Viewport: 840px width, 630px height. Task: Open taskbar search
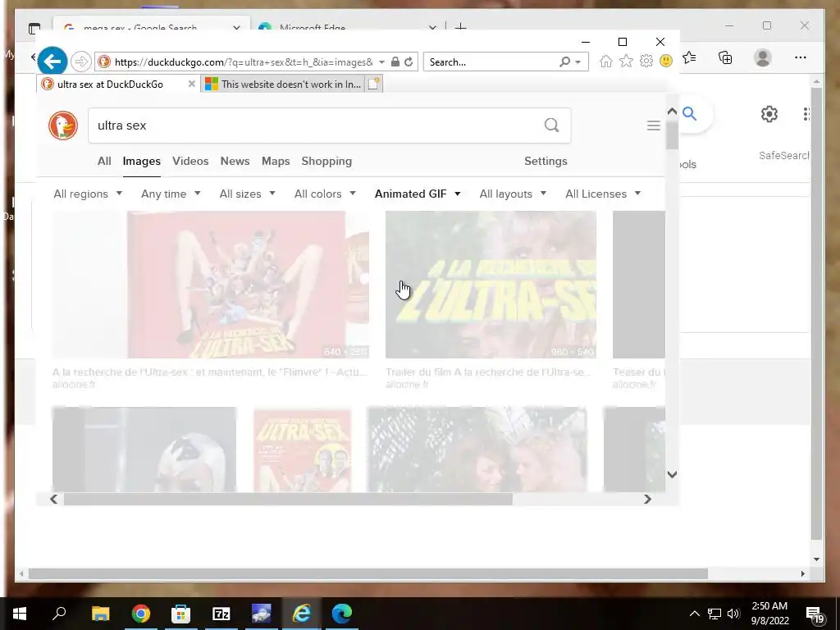coord(59,614)
